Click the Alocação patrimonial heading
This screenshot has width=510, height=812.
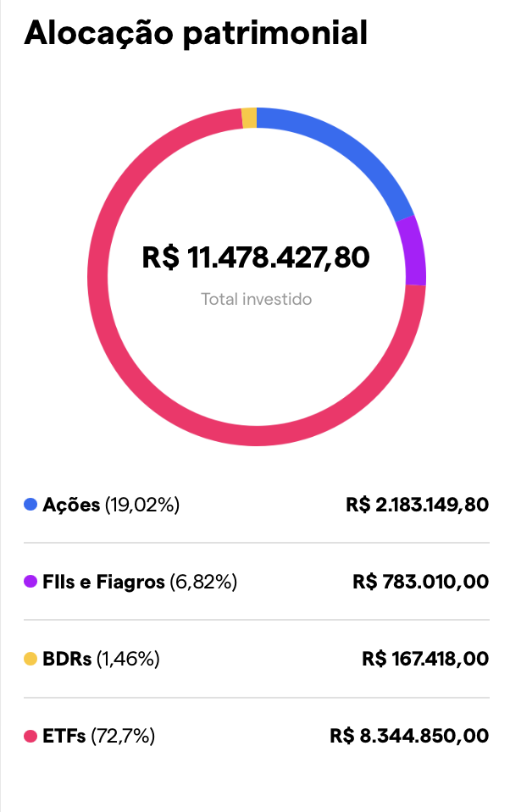click(x=196, y=34)
